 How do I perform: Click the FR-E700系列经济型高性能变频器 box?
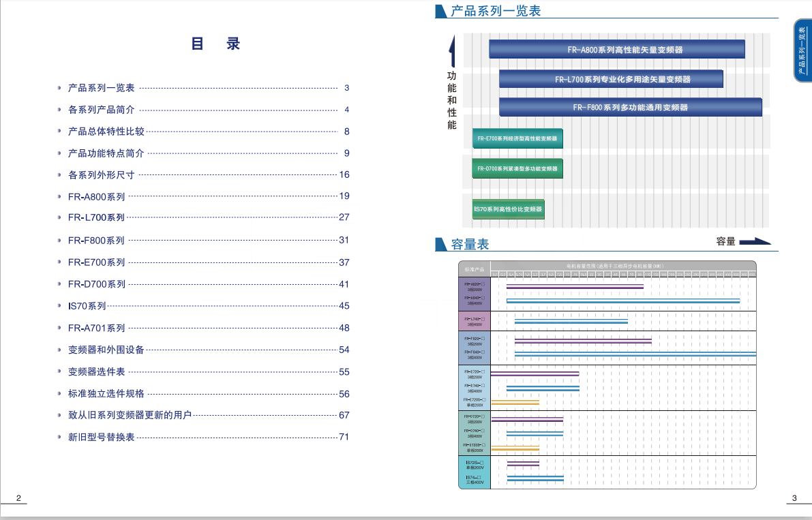pos(517,138)
